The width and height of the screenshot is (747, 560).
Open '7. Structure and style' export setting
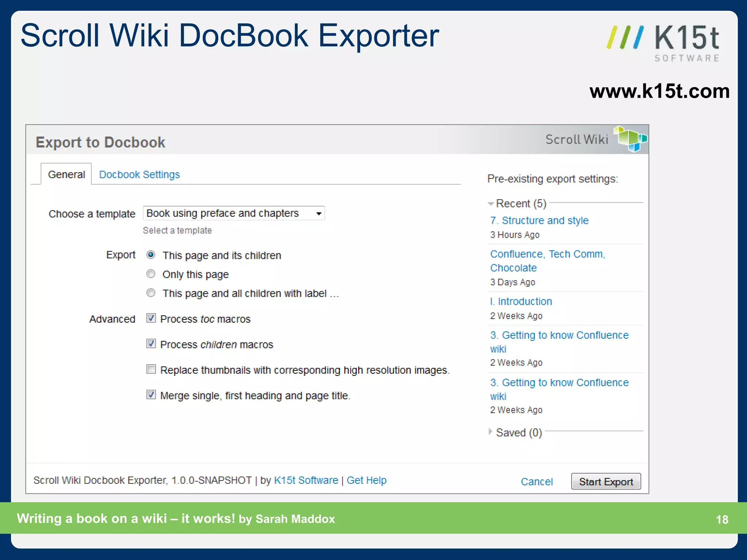click(539, 221)
